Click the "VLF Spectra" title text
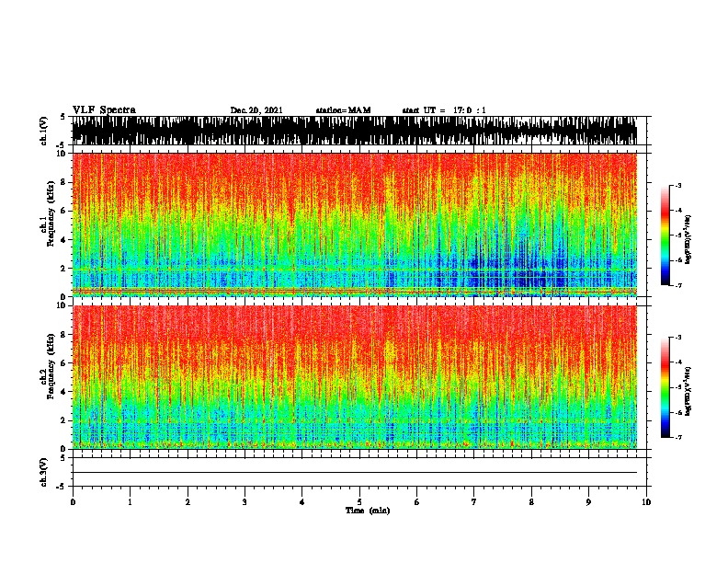728x563 pixels. 104,110
